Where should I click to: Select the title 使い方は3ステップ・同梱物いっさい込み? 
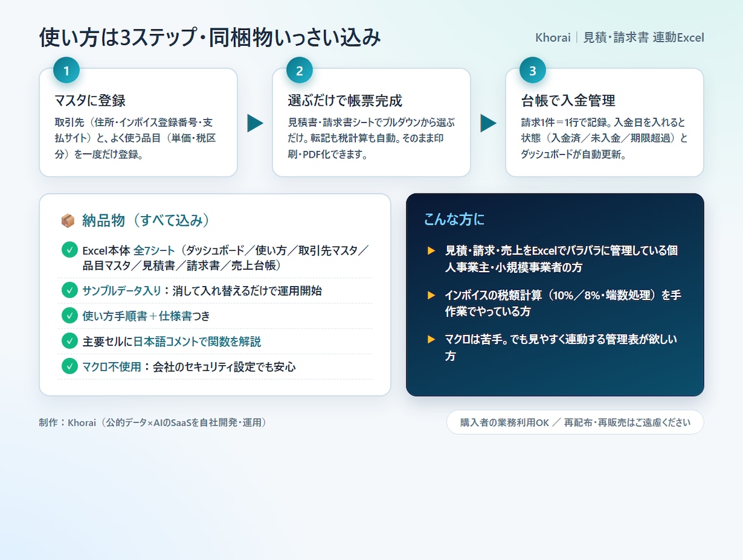click(210, 38)
